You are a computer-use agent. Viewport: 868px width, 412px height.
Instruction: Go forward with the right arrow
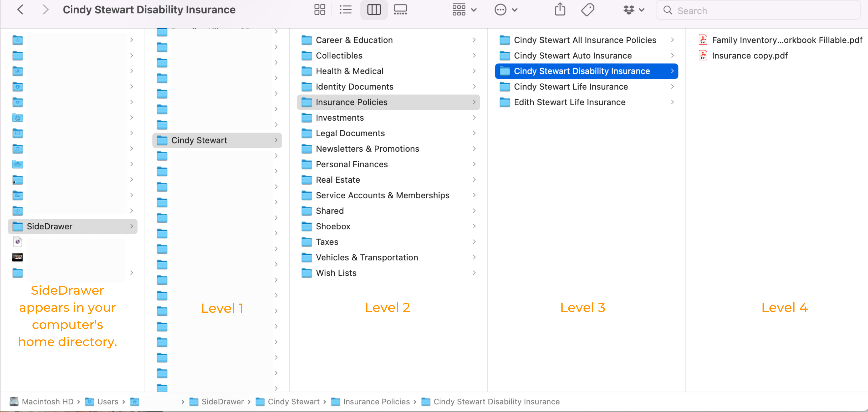(x=45, y=10)
